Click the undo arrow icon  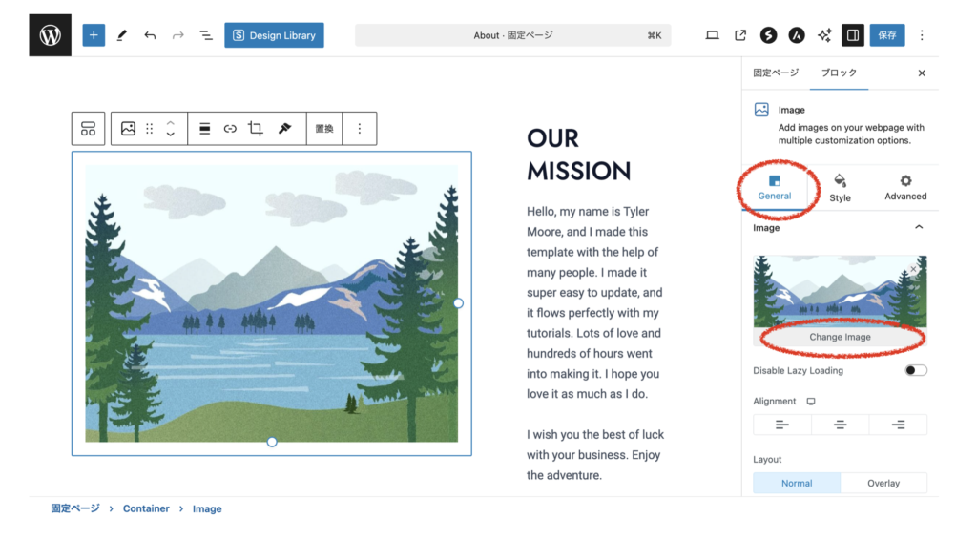150,35
